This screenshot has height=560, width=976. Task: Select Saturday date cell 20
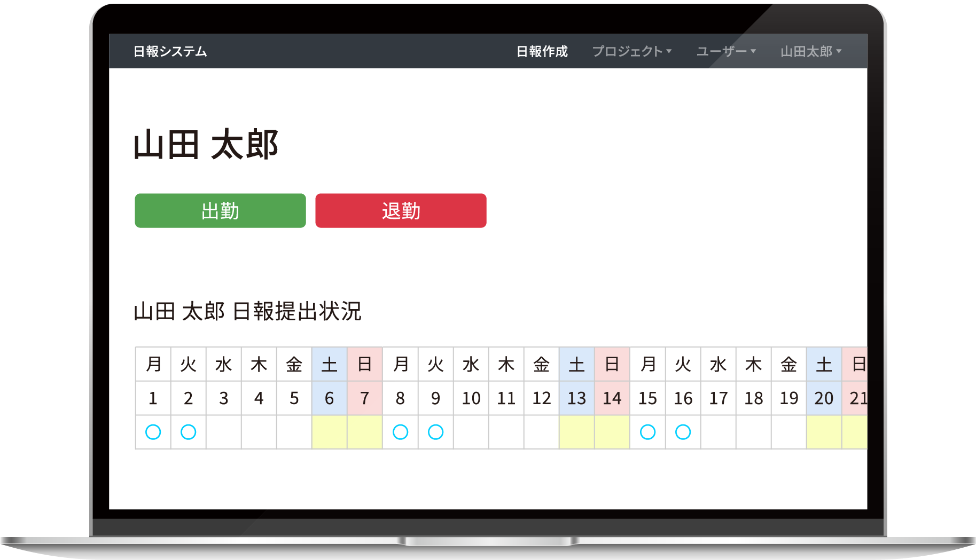[x=824, y=398]
